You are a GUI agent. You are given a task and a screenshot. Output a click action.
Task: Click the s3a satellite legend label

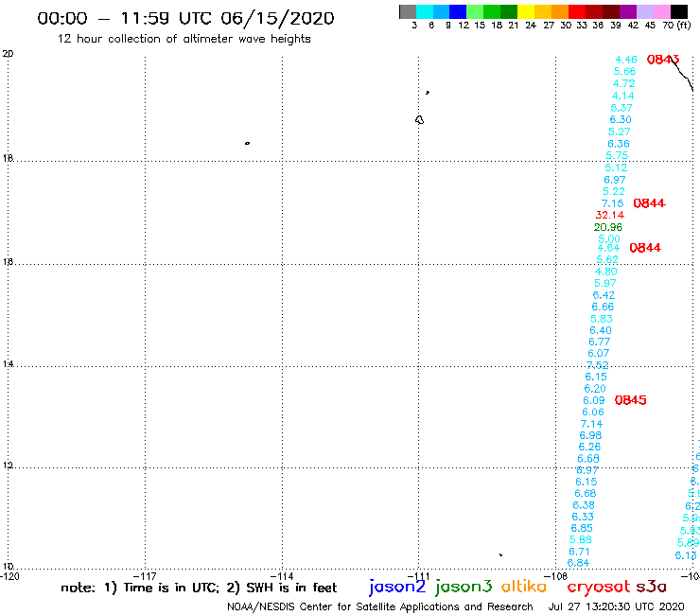(652, 587)
